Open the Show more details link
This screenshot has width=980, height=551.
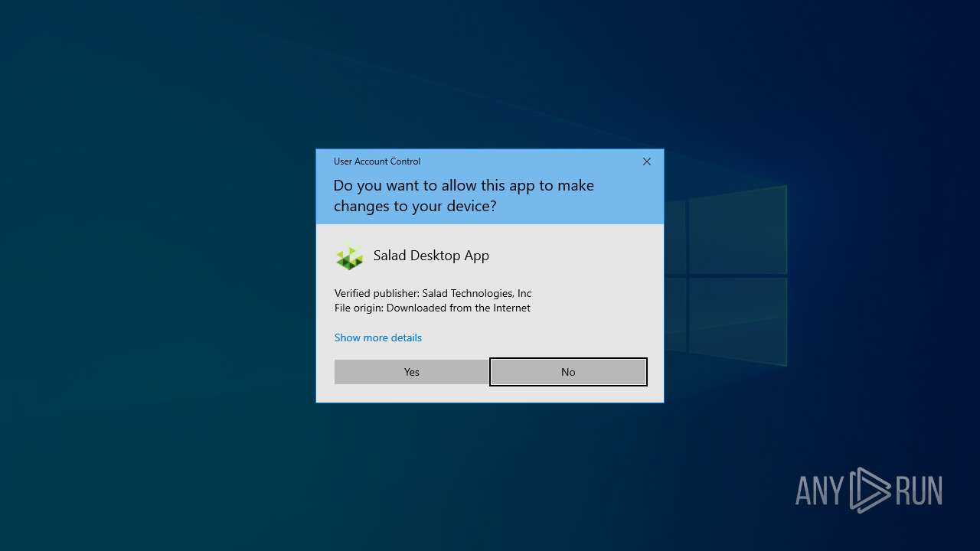click(x=378, y=337)
